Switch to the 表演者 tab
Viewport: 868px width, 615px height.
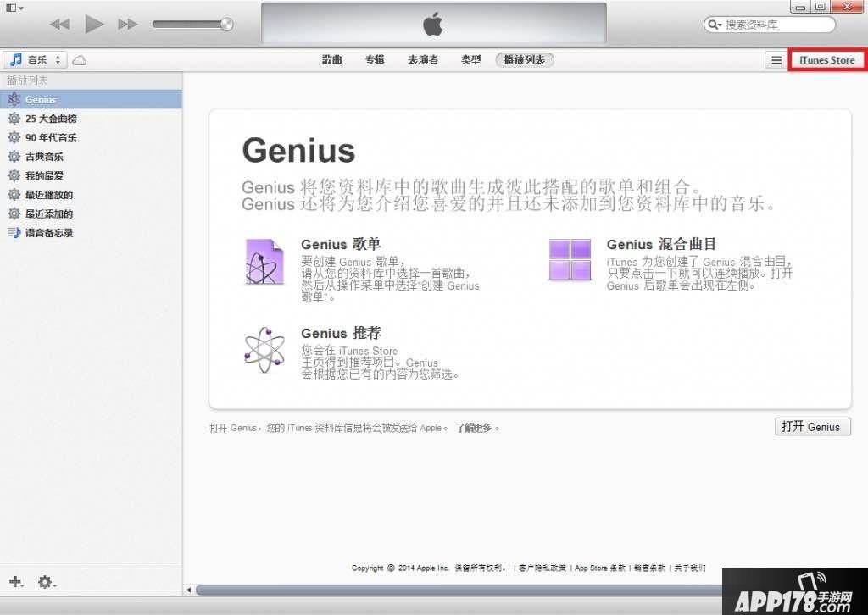423,60
